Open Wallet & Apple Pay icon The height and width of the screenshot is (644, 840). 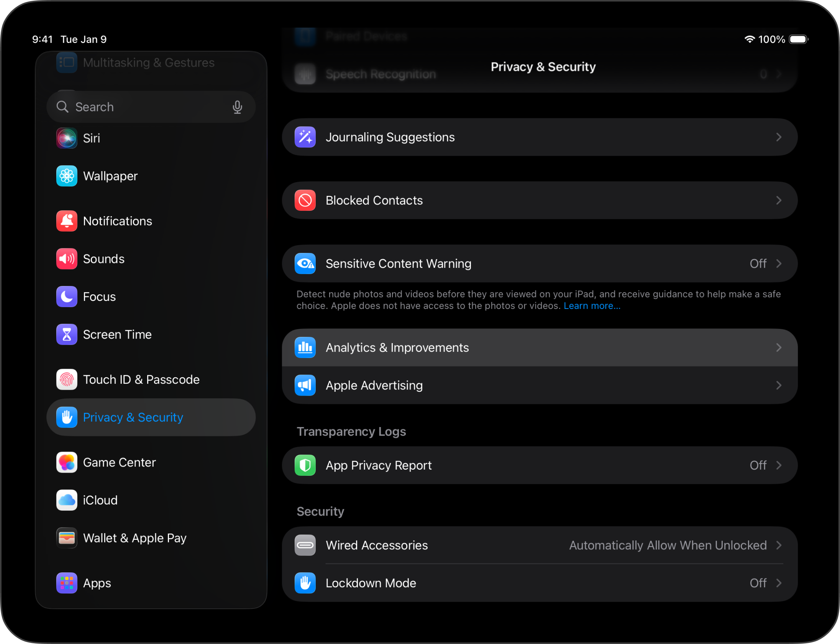[x=67, y=538]
